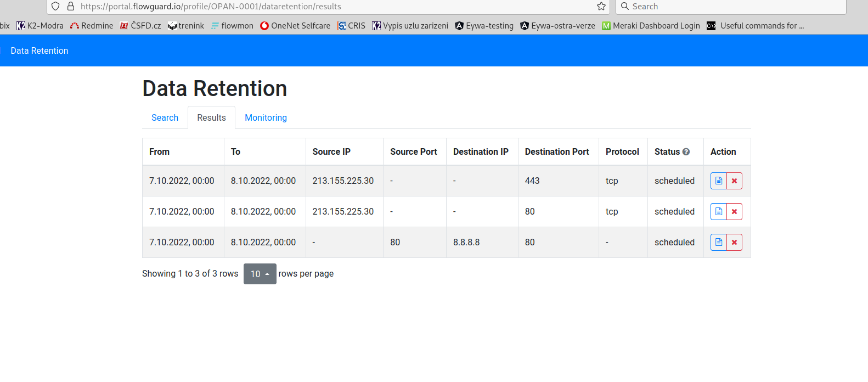Open the Monitoring tab
868x382 pixels.
(x=266, y=118)
